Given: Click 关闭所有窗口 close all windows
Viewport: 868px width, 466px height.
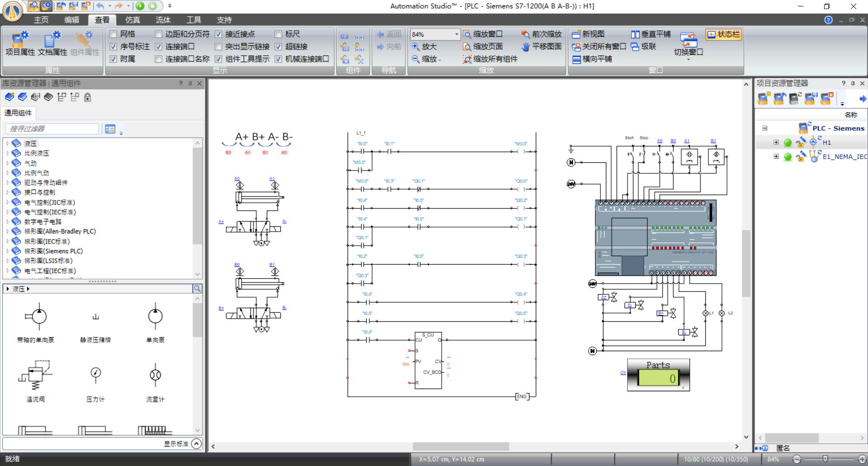Looking at the screenshot, I should click(x=599, y=47).
